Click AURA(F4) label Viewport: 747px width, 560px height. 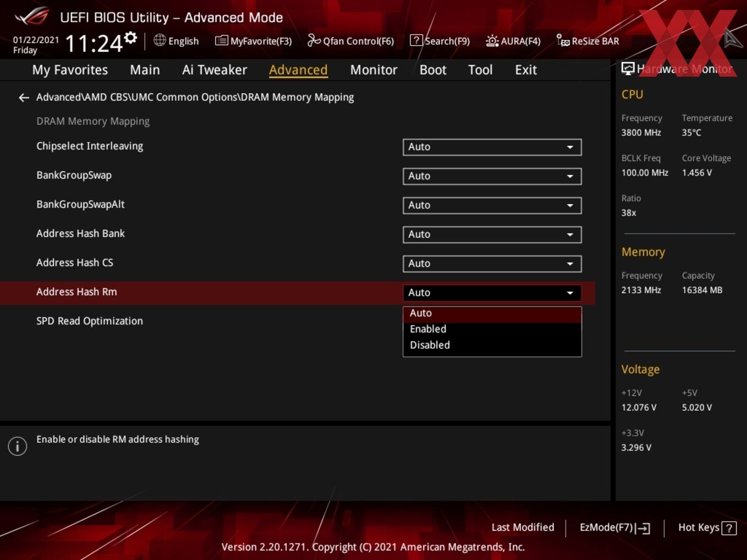point(521,41)
